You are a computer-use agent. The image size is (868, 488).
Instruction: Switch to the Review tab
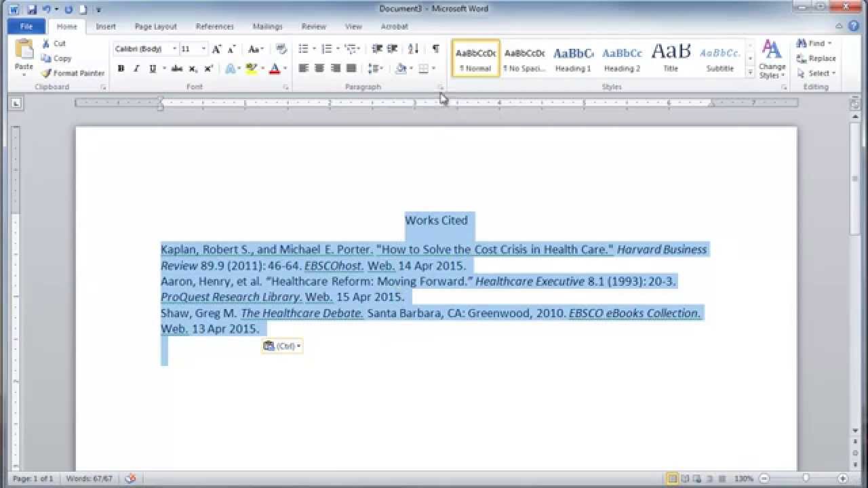(x=314, y=26)
